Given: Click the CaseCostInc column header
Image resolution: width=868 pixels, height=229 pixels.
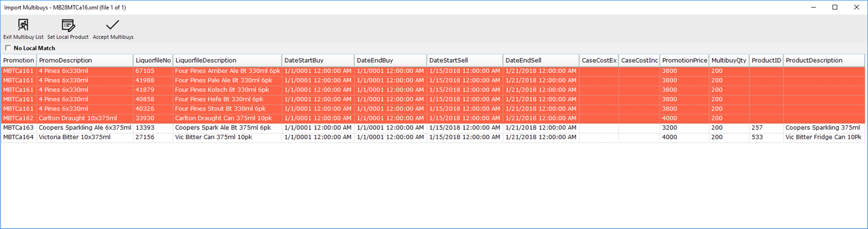Looking at the screenshot, I should (639, 60).
